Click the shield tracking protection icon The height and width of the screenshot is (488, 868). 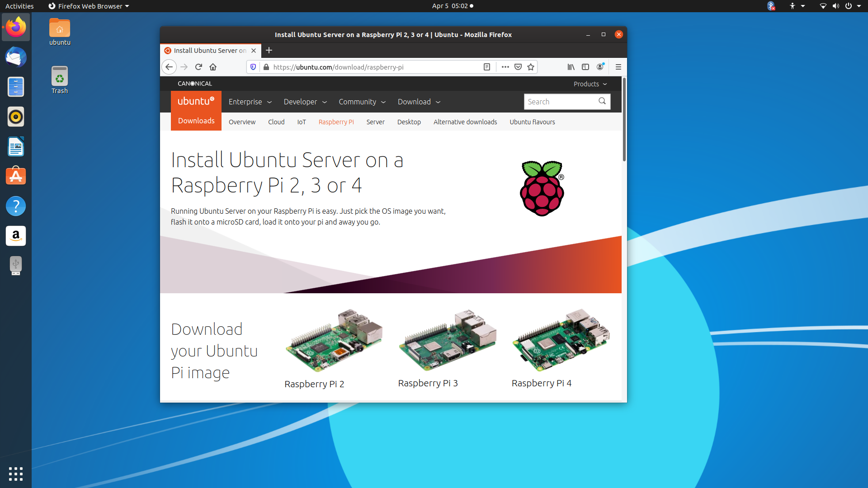coord(253,67)
